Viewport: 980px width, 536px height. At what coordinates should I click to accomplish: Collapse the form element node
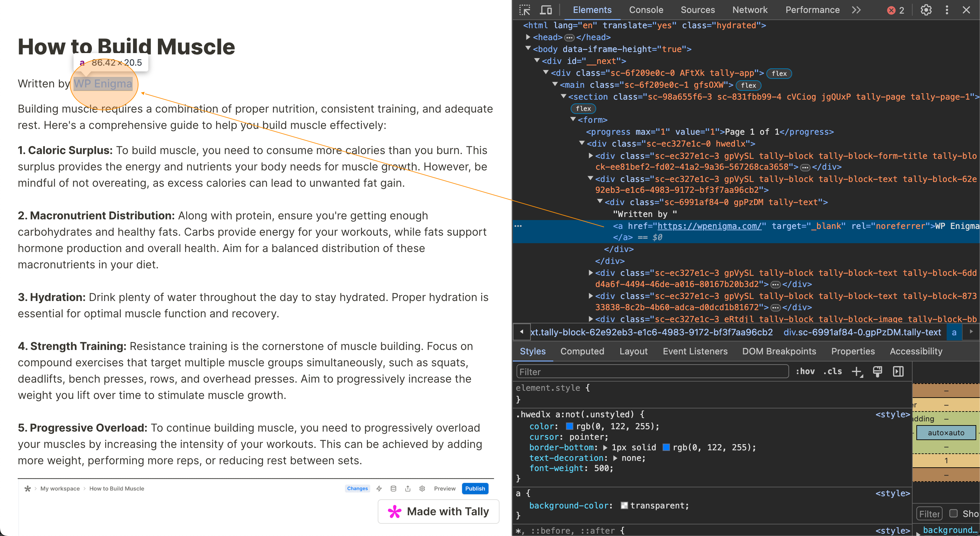tap(573, 120)
